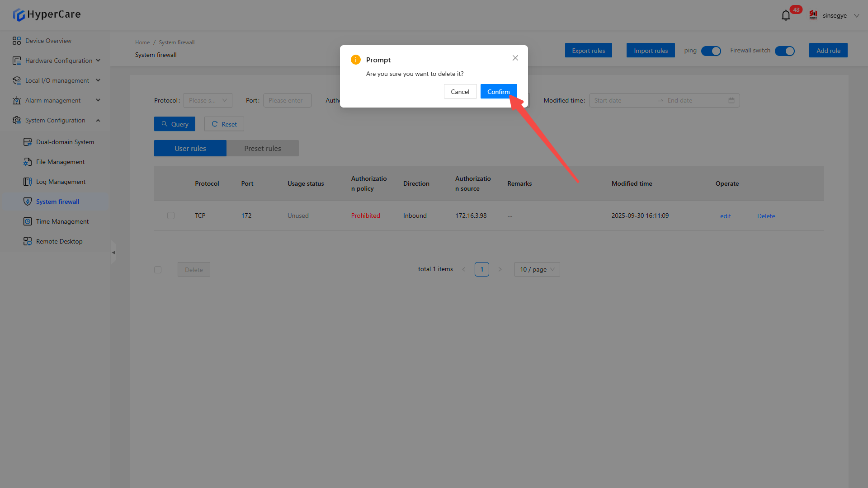Click the sidebar collapse arrow handle
The height and width of the screenshot is (488, 868).
pyautogui.click(x=113, y=253)
